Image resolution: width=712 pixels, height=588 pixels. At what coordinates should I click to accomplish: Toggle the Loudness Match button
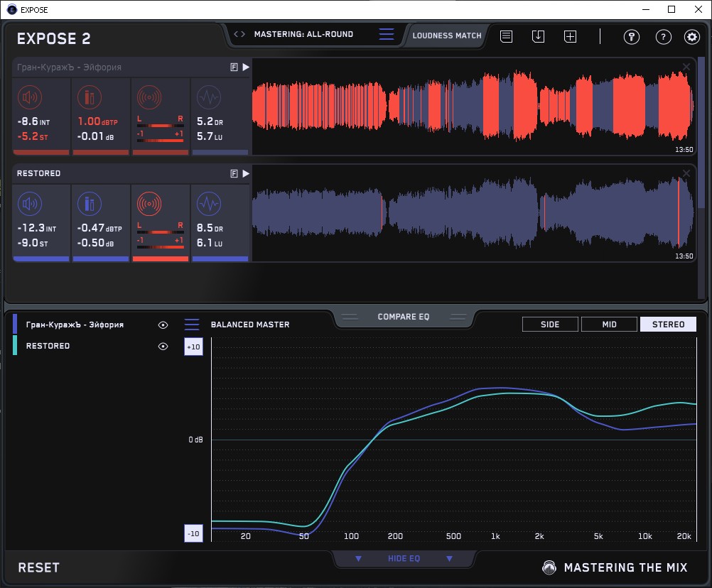tap(447, 36)
